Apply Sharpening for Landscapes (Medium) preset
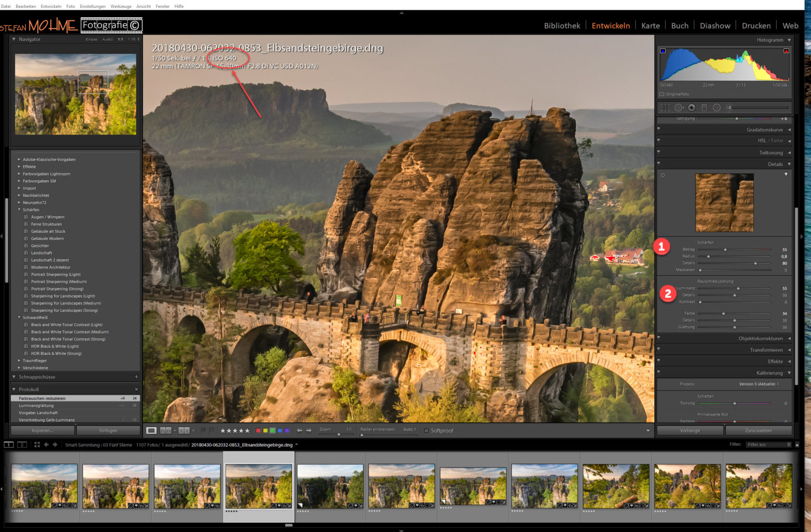Screen dimensions: 811x532 tap(66, 303)
